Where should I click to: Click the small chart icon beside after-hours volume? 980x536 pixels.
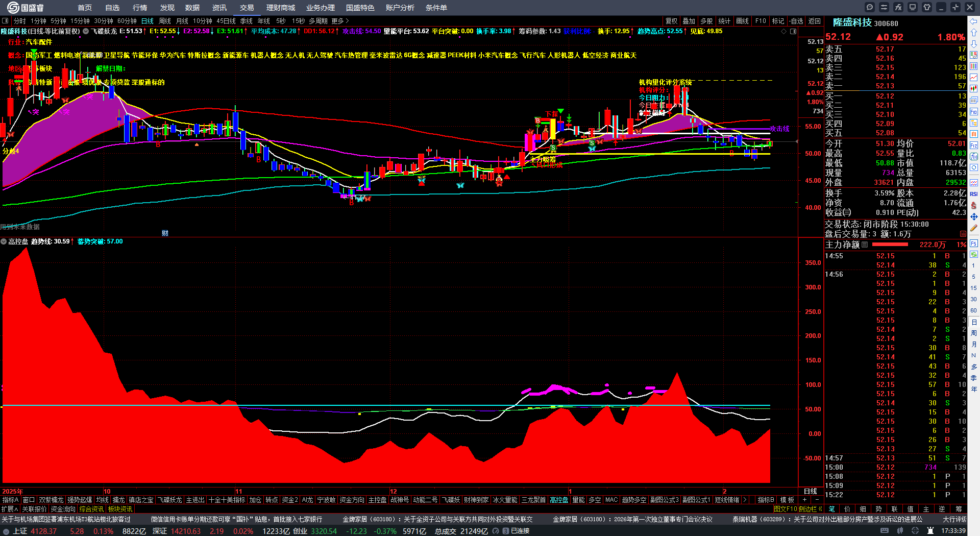coord(963,234)
